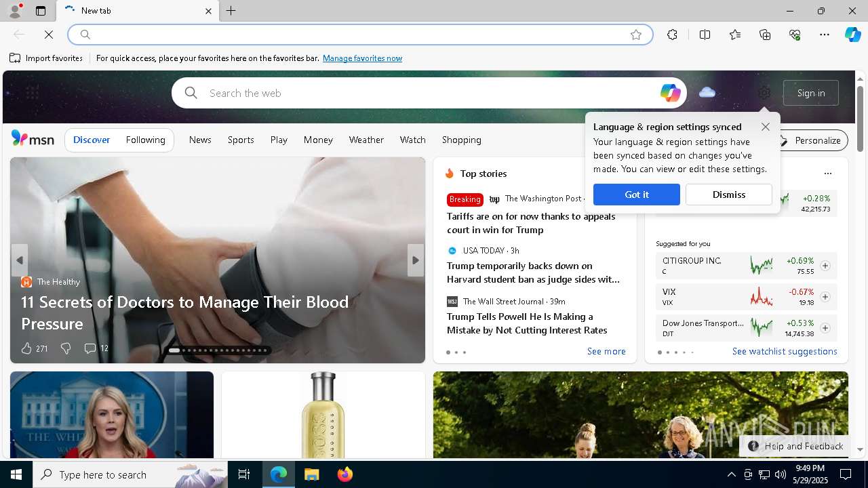Dislike the blood pressure article
The height and width of the screenshot is (488, 868).
point(66,348)
